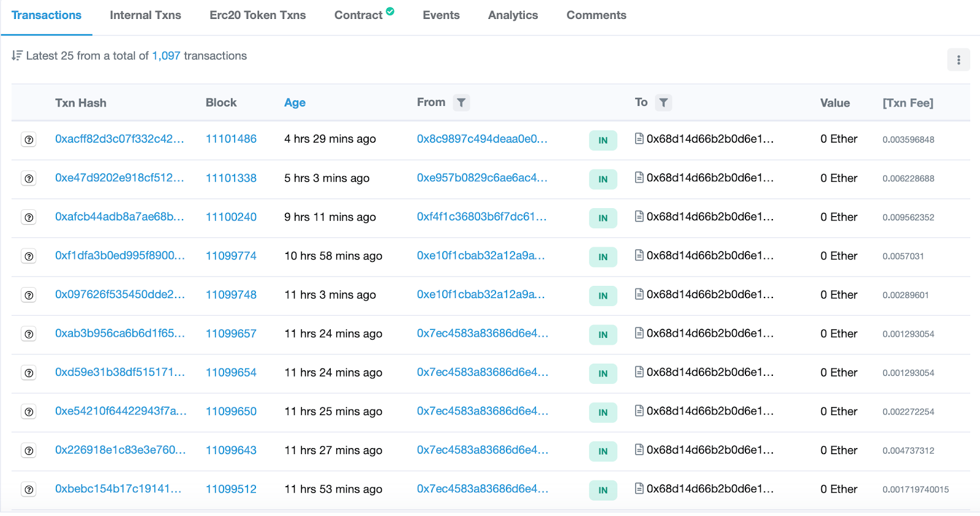
Task: Select '4 hrs 29 mins ago' age cell
Action: (330, 139)
